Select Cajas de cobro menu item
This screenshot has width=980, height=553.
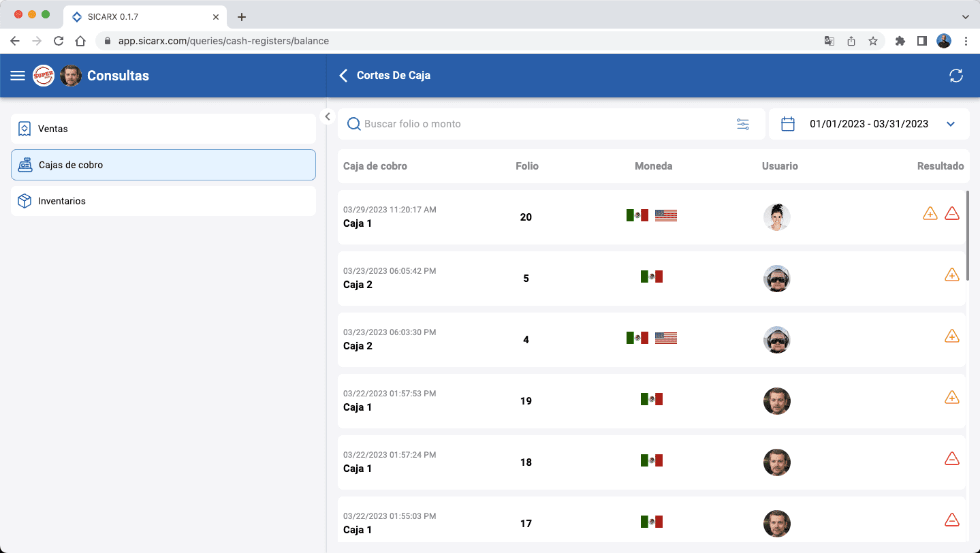click(163, 165)
